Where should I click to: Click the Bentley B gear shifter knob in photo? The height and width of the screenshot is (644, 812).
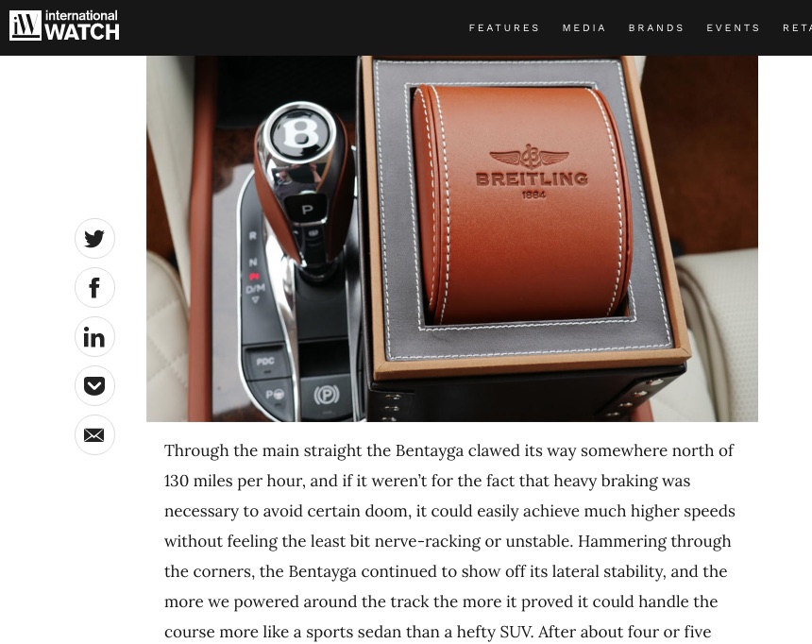(x=300, y=134)
